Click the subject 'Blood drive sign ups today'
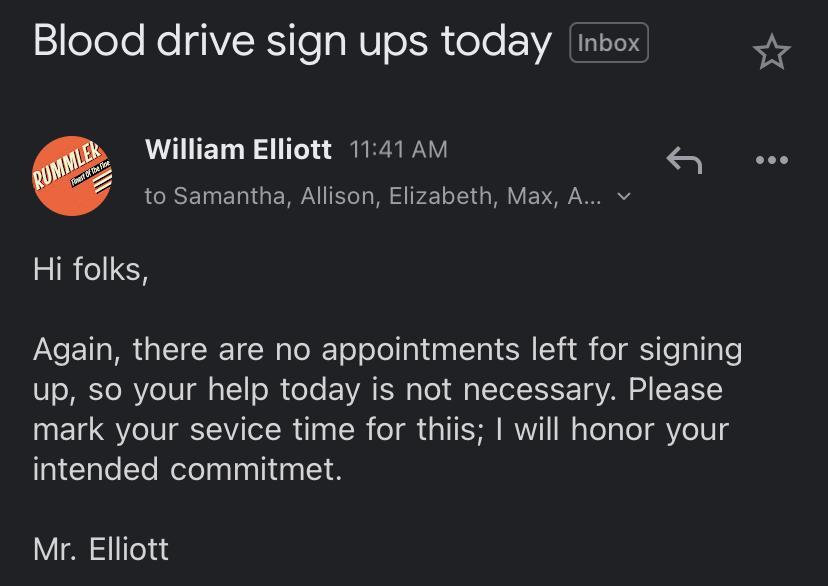Image resolution: width=828 pixels, height=586 pixels. pyautogui.click(x=292, y=42)
